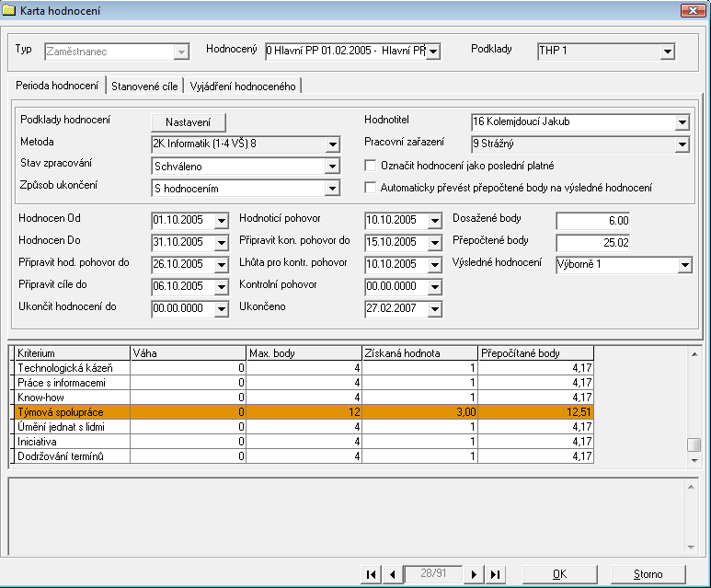711x588 pixels.
Task: Go to next record arrow
Action: click(474, 574)
